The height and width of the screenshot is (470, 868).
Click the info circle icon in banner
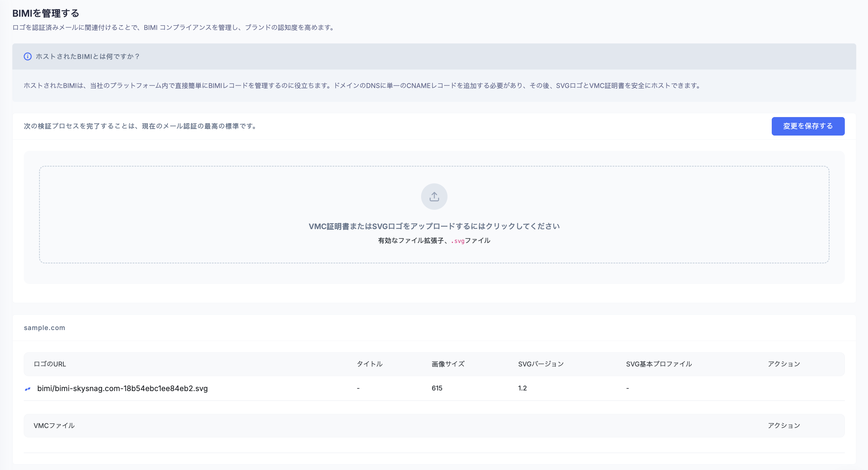click(x=28, y=57)
